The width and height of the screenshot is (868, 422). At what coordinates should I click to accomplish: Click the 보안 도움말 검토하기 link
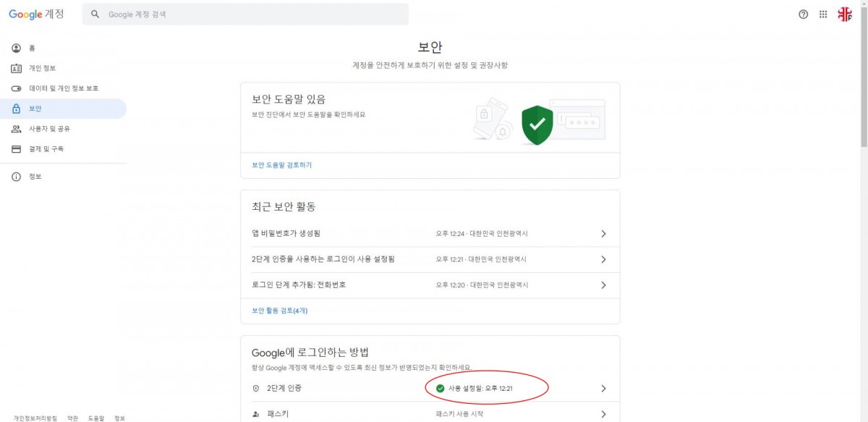(282, 165)
